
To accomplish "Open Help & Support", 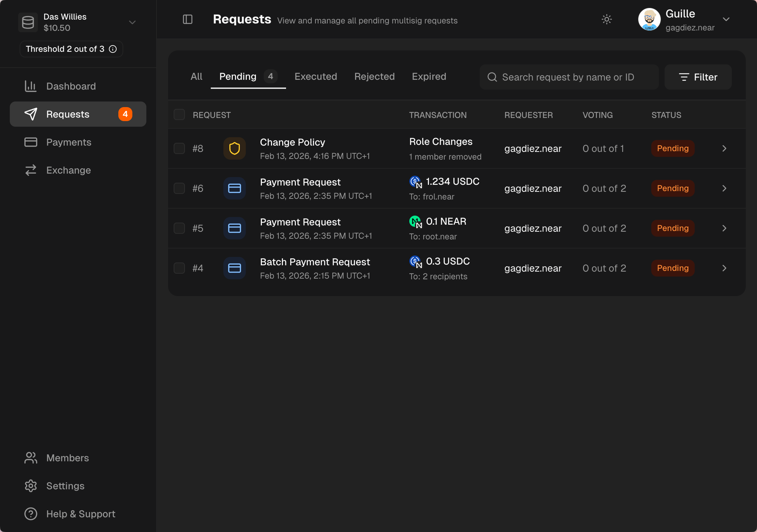I will coord(81,514).
